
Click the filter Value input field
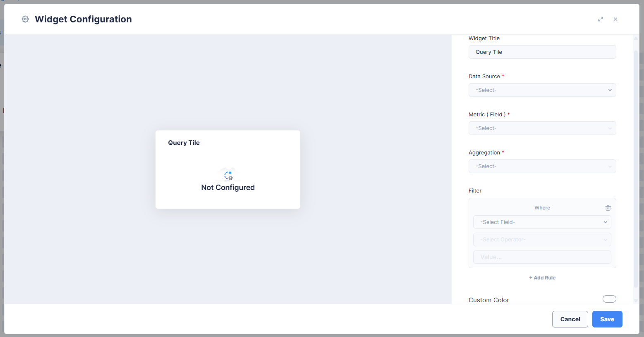pos(542,257)
